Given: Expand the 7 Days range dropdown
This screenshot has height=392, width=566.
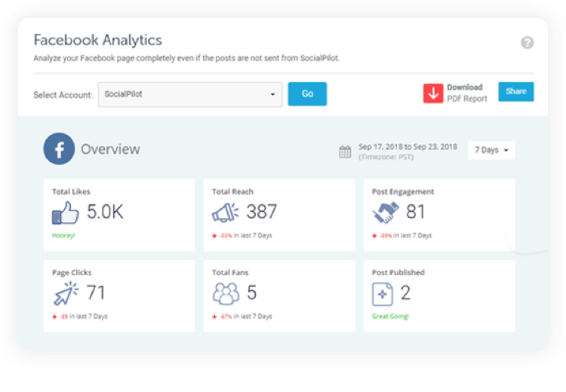Looking at the screenshot, I should point(491,150).
